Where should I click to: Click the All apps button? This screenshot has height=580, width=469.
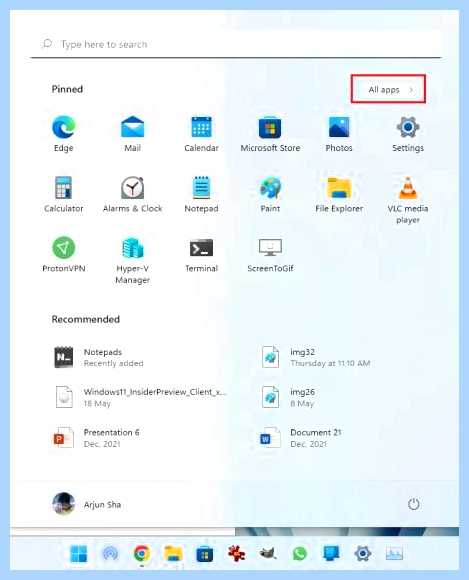tap(388, 89)
